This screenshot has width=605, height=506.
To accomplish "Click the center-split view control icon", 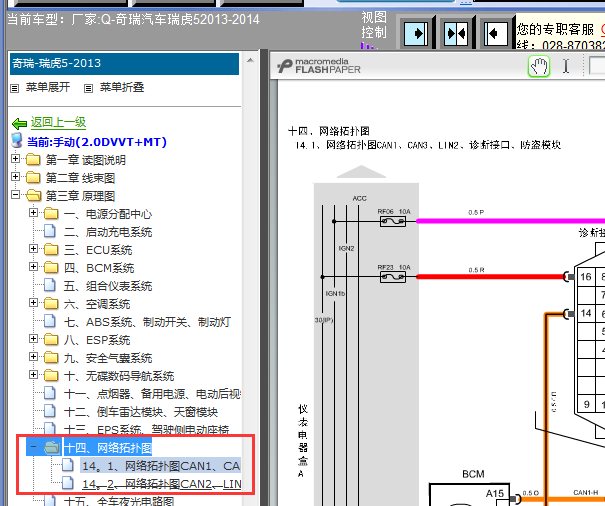I will point(456,34).
